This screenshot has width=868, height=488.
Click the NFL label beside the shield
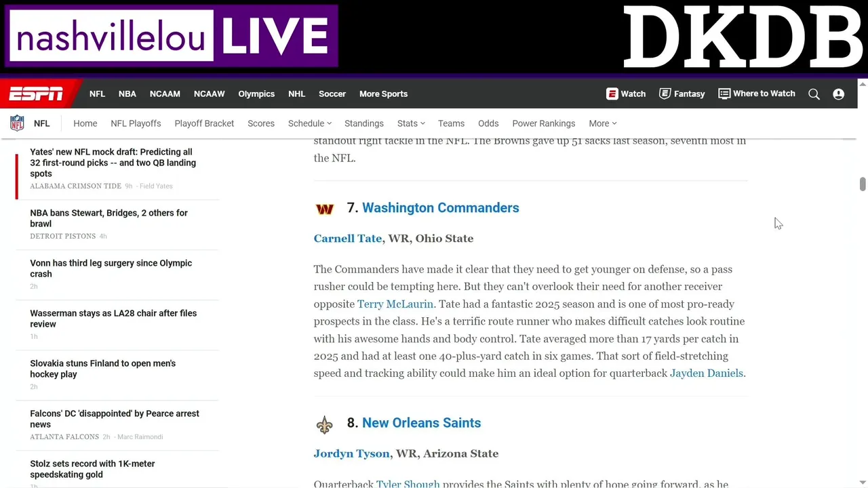pos(42,123)
